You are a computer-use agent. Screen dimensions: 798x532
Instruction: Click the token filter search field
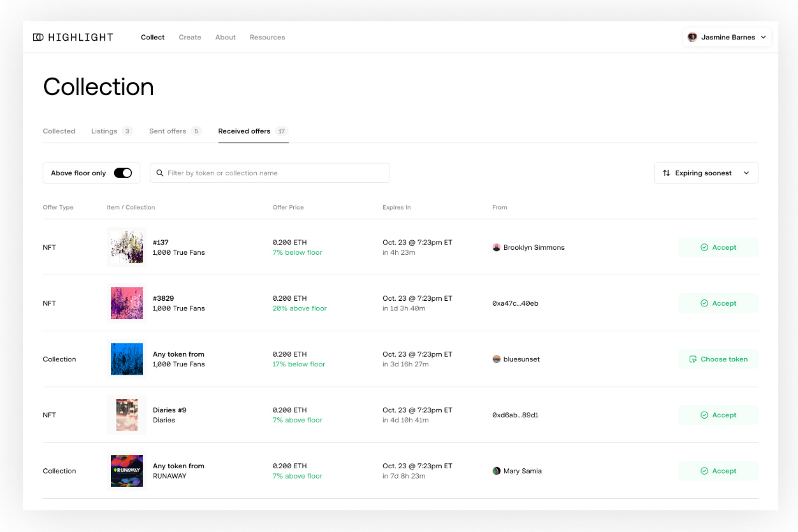[274, 173]
